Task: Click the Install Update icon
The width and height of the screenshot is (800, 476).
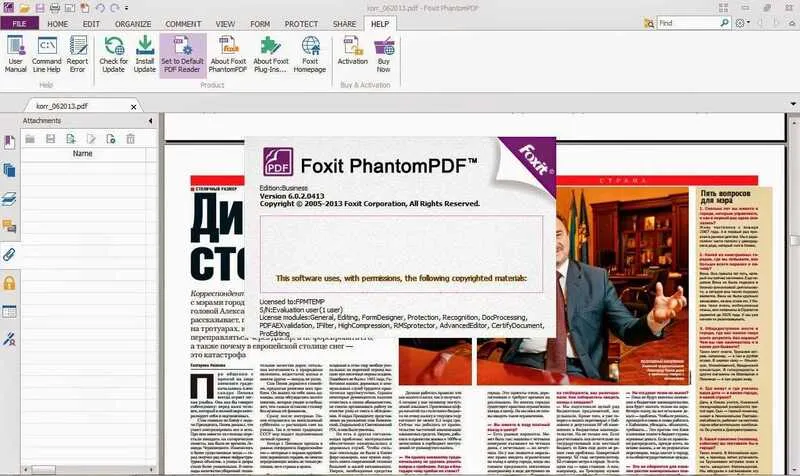Action: (x=145, y=46)
